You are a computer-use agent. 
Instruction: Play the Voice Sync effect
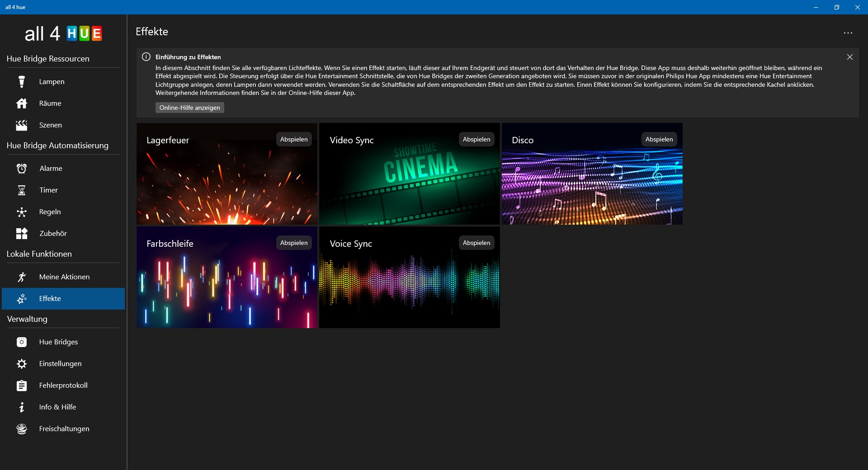(476, 243)
